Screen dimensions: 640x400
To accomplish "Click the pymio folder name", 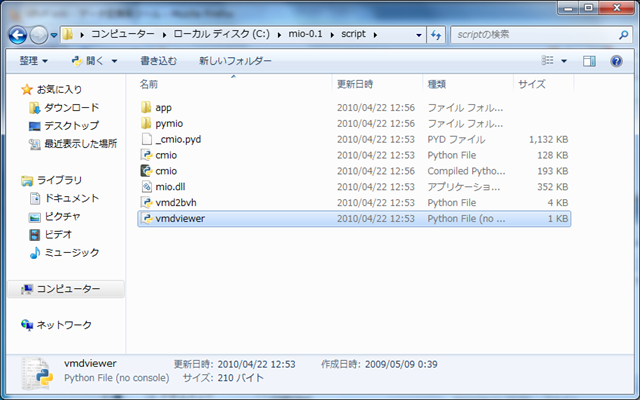I will click(x=169, y=124).
